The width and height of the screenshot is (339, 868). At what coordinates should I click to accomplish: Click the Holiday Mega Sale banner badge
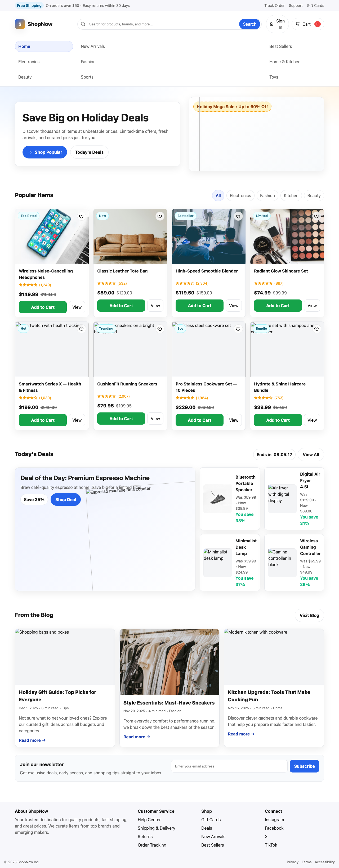[x=233, y=107]
